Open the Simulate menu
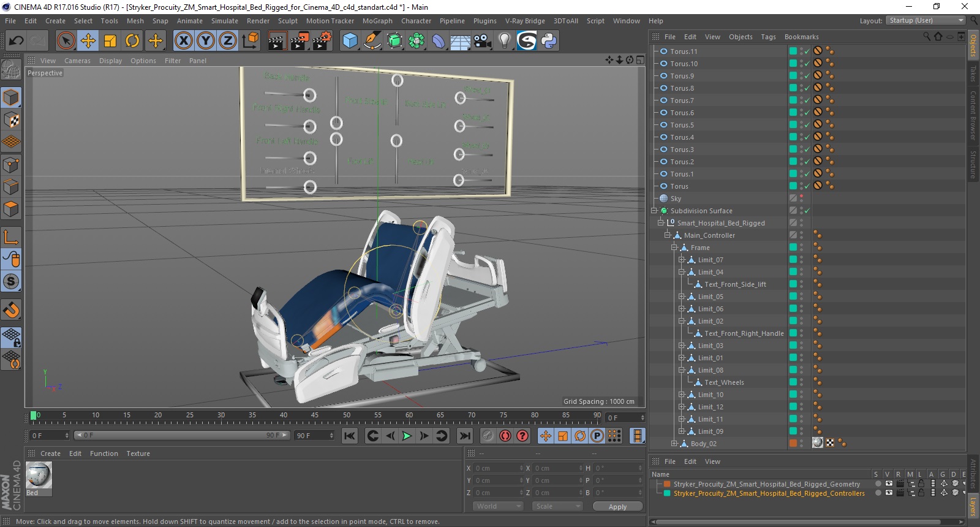Image resolution: width=980 pixels, height=527 pixels. (x=225, y=21)
